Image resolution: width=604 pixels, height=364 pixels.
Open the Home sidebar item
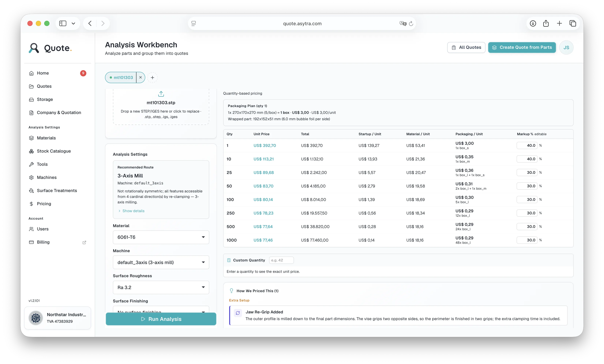click(58, 73)
